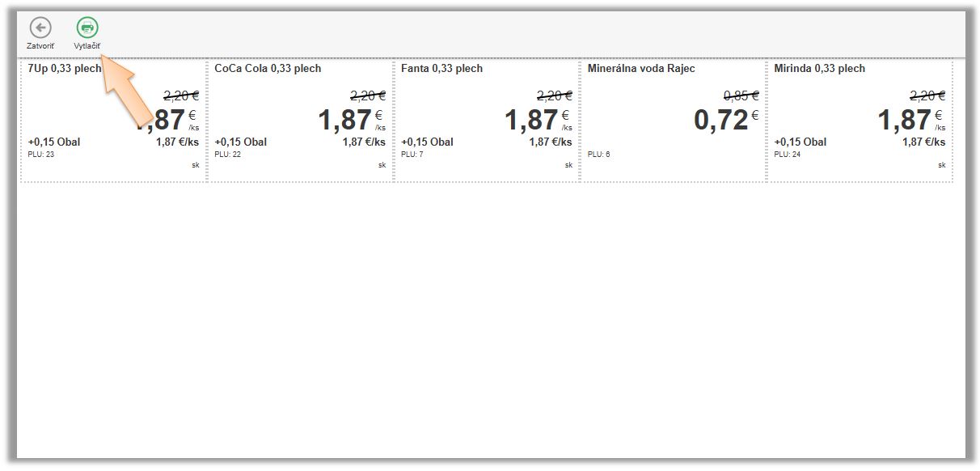Click +0,15 Obal on the Fanta label
Viewport: 980px width, 471px height.
[x=427, y=142]
